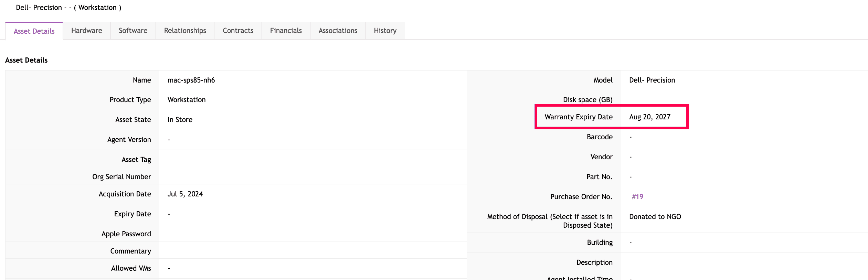Click the Dell- Precision model value
This screenshot has width=868, height=280.
pyautogui.click(x=652, y=80)
